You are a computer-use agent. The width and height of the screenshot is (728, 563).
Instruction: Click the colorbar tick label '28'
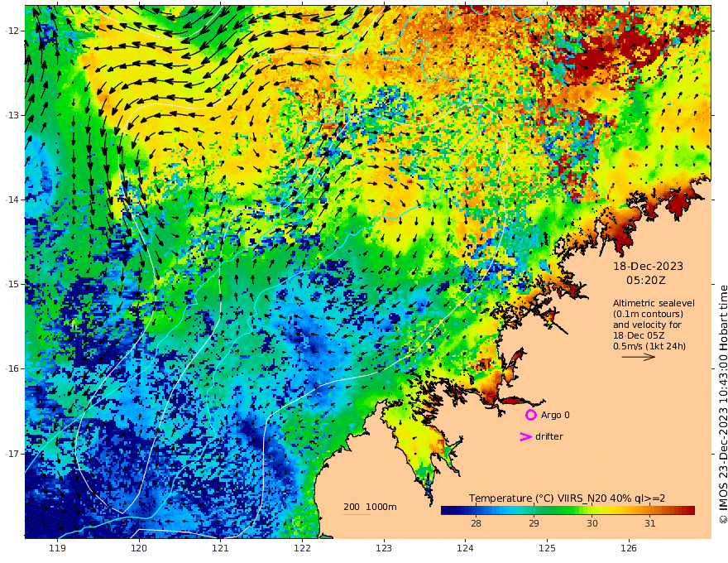point(476,523)
